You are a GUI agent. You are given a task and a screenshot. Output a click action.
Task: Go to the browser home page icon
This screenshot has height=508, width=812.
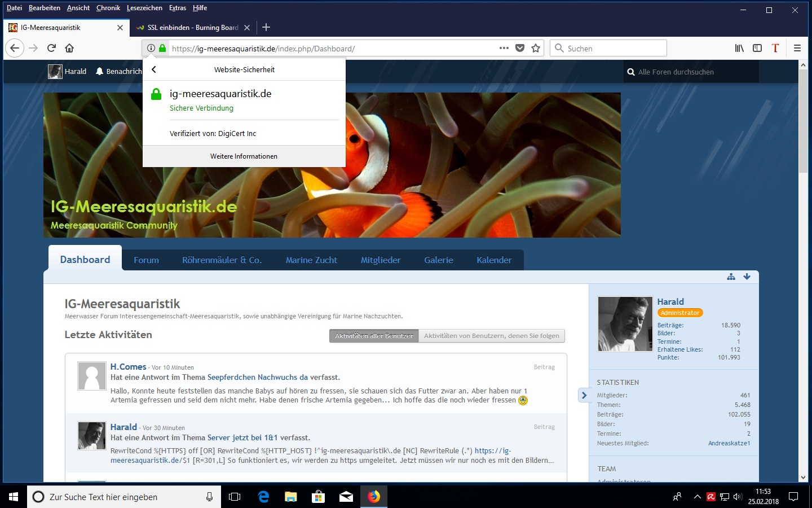click(69, 48)
